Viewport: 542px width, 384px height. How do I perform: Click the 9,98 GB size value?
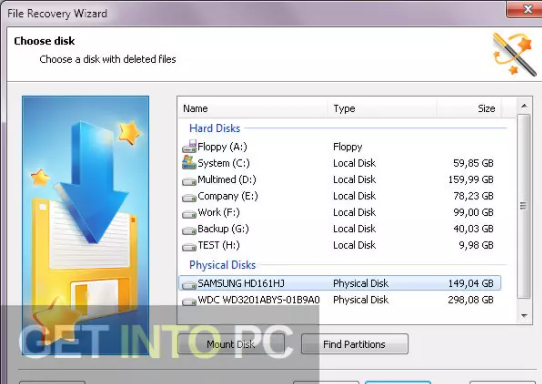tap(476, 245)
